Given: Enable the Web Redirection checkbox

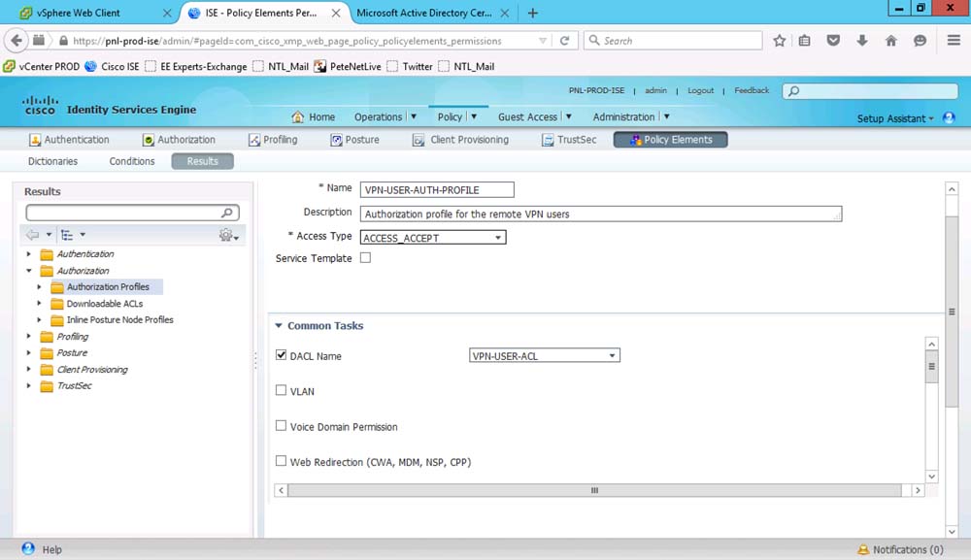Looking at the screenshot, I should coord(282,461).
